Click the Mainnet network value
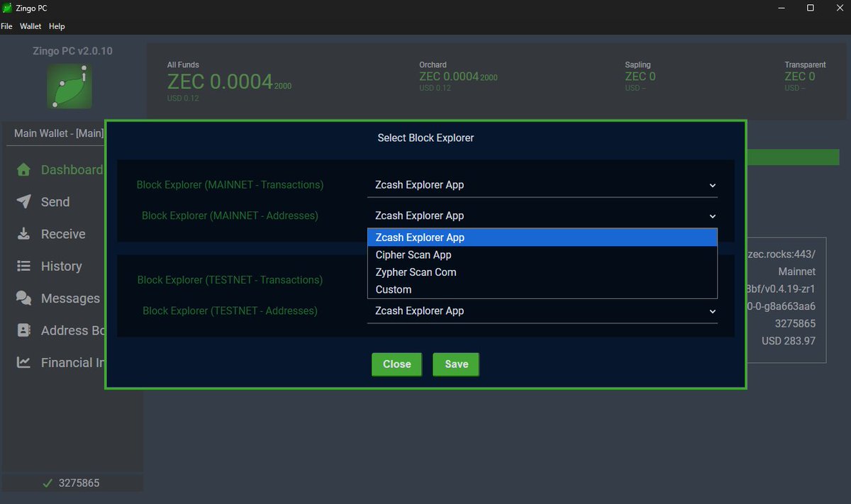The image size is (851, 504). click(796, 271)
